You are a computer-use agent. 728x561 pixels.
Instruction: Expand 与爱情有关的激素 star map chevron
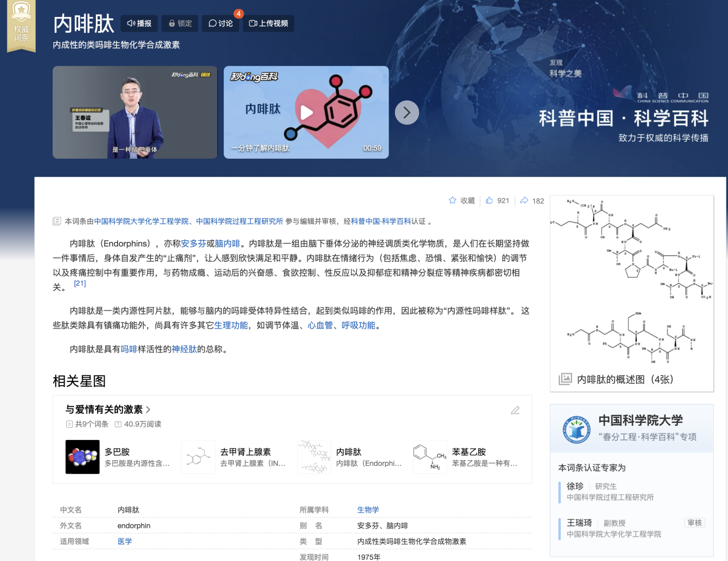coord(148,409)
